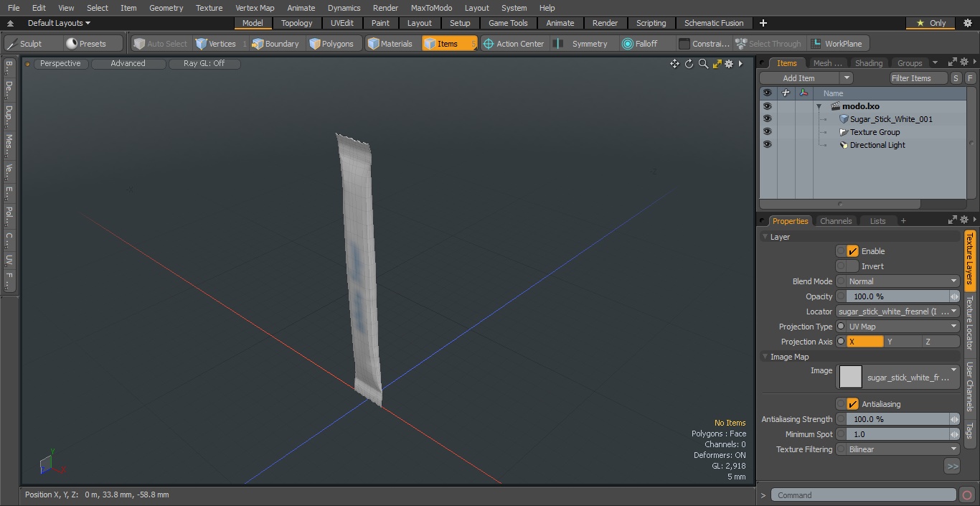
Task: Toggle visibility of modo.lxo scene
Action: [x=767, y=106]
